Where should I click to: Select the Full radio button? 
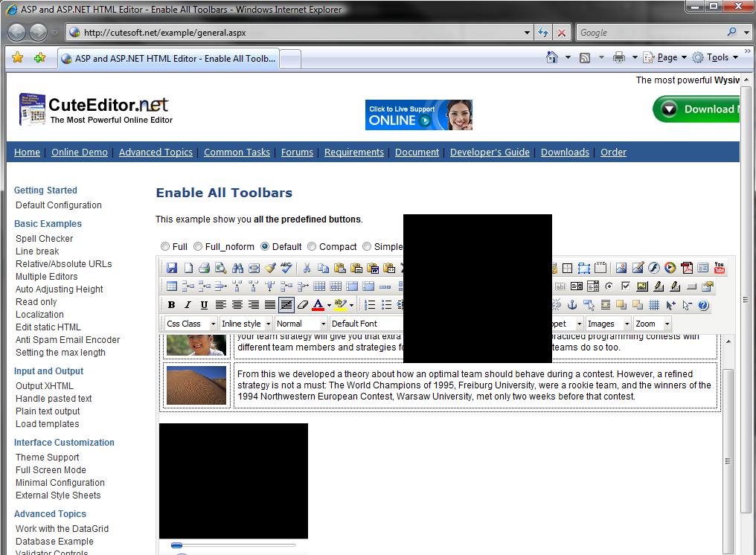point(165,246)
